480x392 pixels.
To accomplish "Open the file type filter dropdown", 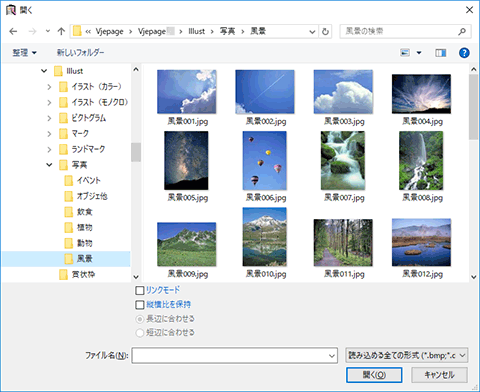I will pos(407,356).
